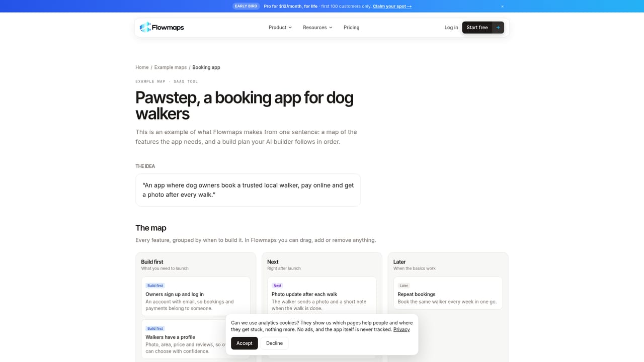This screenshot has width=644, height=362.
Task: Click the 'Build first' column heading
Action: (152, 262)
